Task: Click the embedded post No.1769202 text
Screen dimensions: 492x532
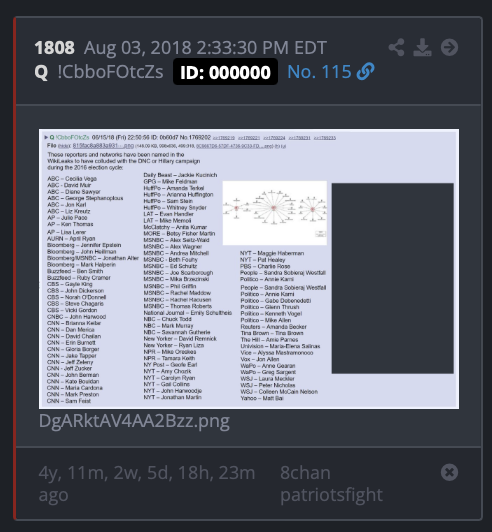Action: coord(195,137)
